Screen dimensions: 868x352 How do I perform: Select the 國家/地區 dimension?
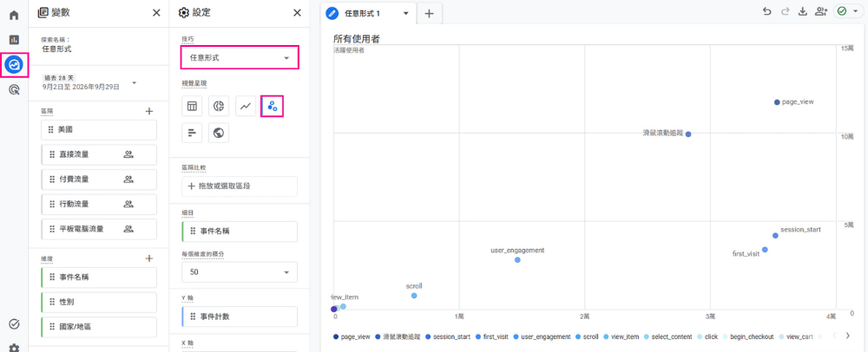pos(99,327)
